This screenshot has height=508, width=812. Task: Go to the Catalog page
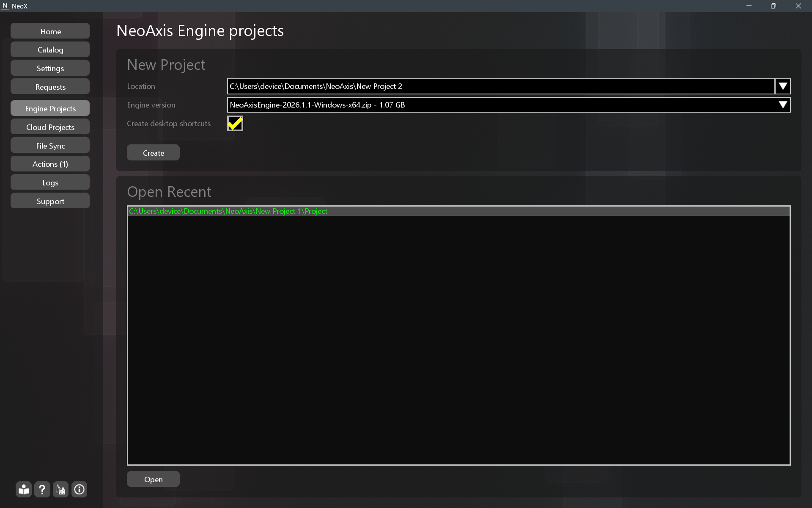50,50
